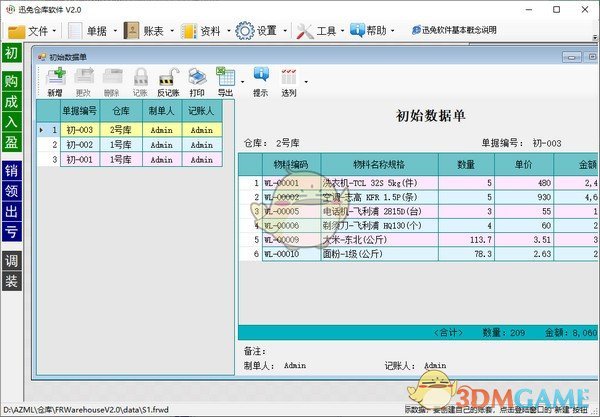
Task: Open the 销 sidebar button
Action: [x=11, y=171]
